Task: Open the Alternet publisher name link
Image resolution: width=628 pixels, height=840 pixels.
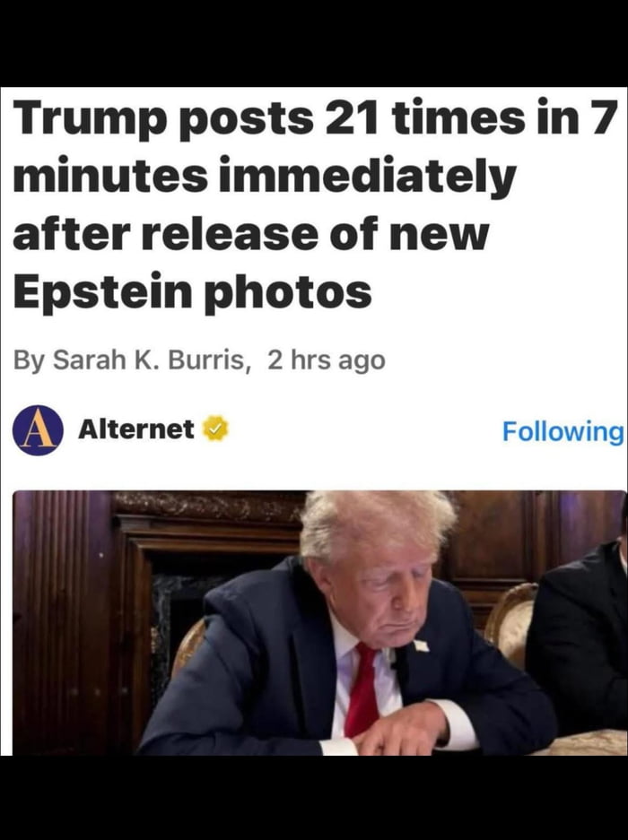Action: [135, 429]
